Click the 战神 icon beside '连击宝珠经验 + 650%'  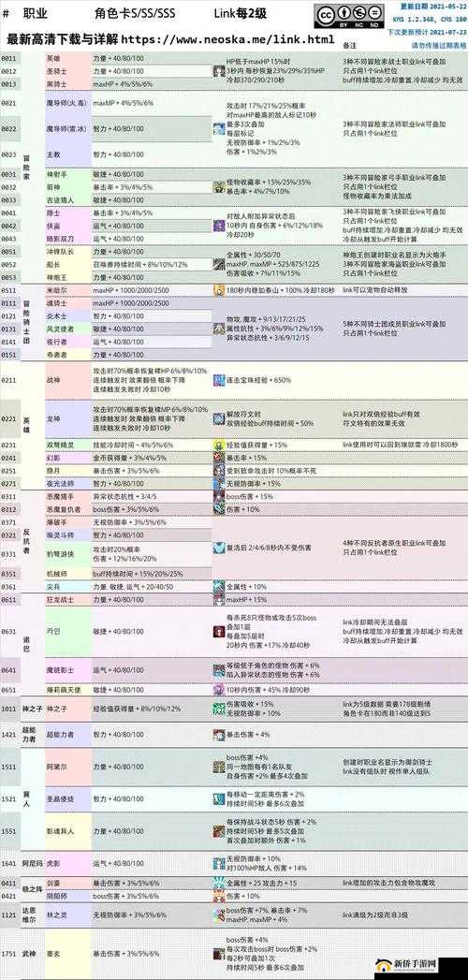click(219, 380)
